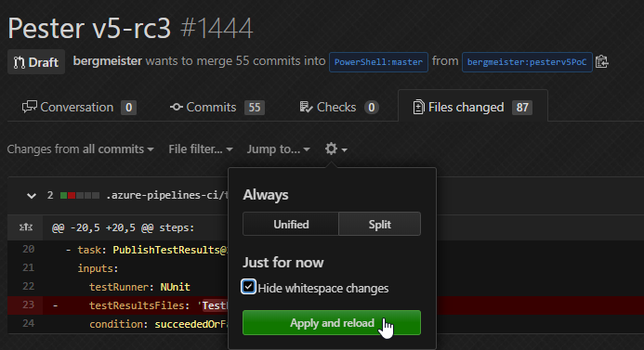The height and width of the screenshot is (350, 644).
Task: Select the Split diff view option
Action: point(379,224)
